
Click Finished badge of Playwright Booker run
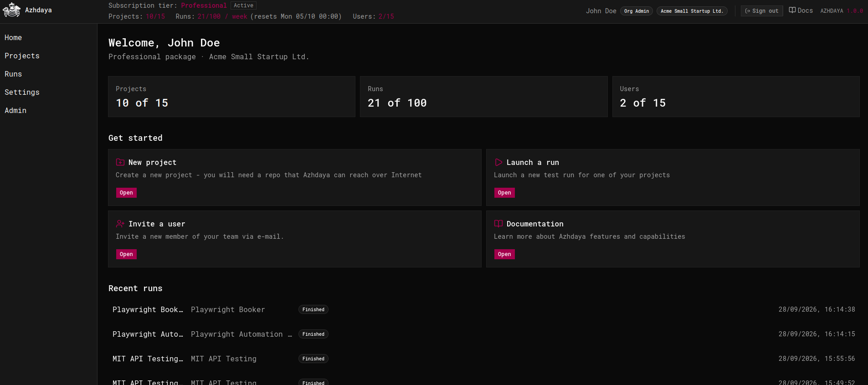[313, 310]
